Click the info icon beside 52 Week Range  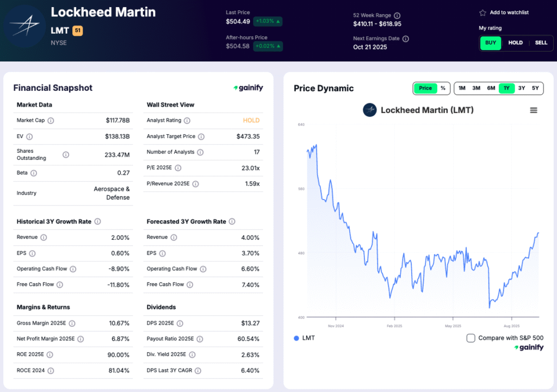(397, 16)
